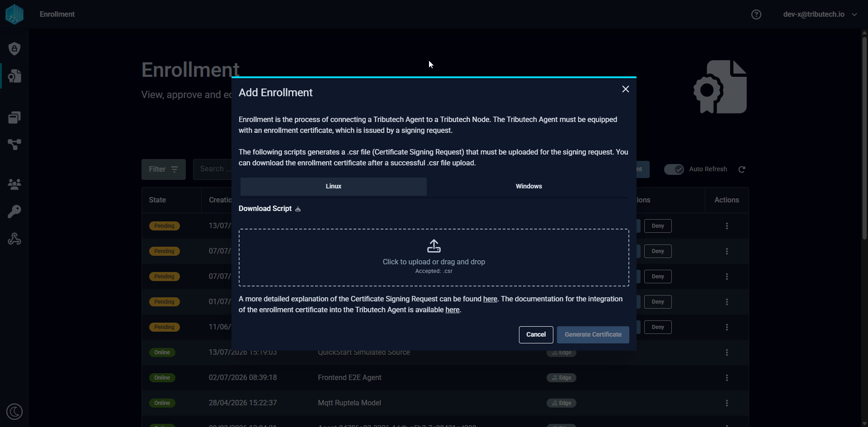868x427 pixels.
Task: Open actions menu for Mqtt Ruptela Model
Action: click(727, 403)
